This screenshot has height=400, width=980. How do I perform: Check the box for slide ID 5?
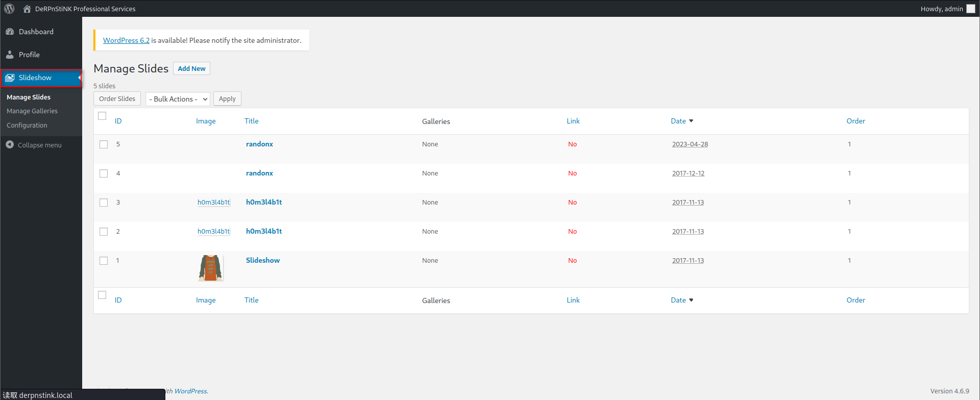104,144
